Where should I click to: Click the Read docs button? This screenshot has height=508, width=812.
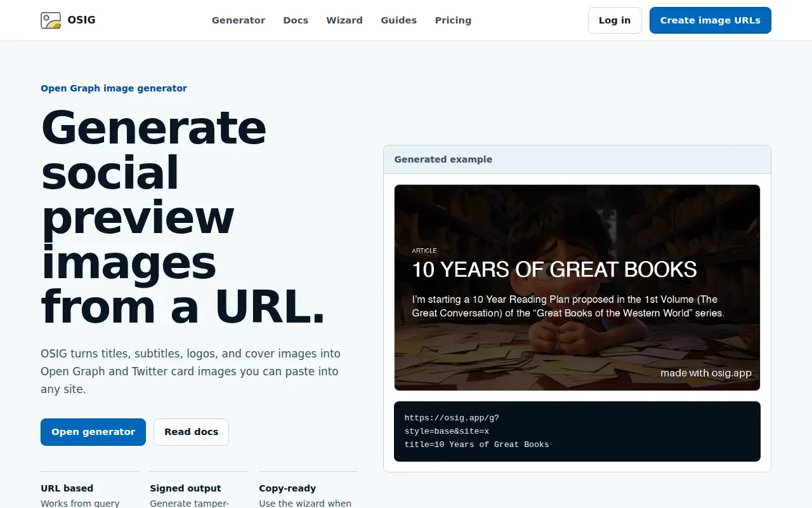coord(191,432)
